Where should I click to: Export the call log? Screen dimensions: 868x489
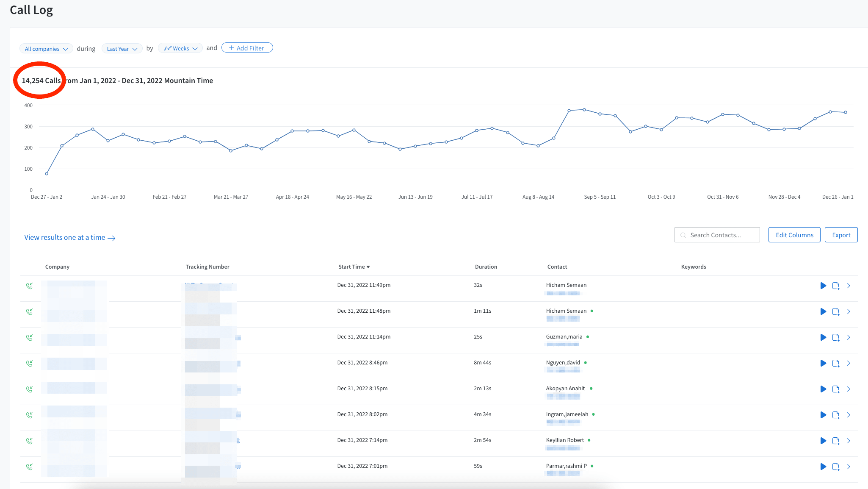(x=841, y=235)
